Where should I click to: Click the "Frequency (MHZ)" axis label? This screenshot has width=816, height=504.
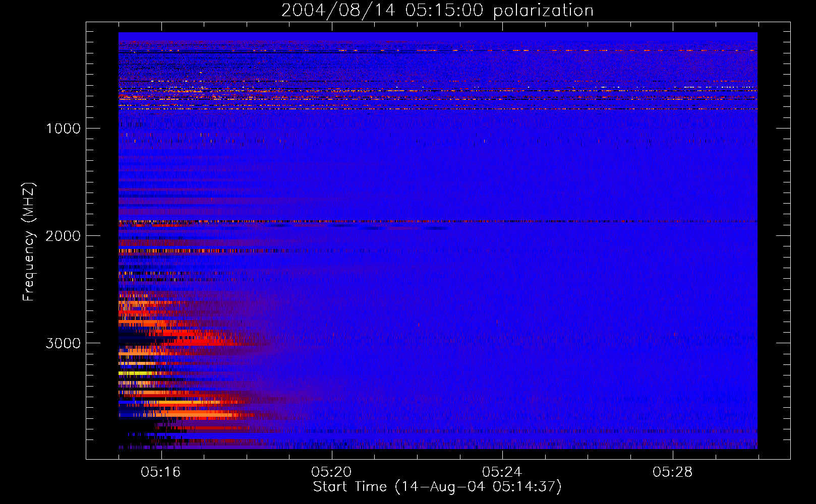point(29,242)
